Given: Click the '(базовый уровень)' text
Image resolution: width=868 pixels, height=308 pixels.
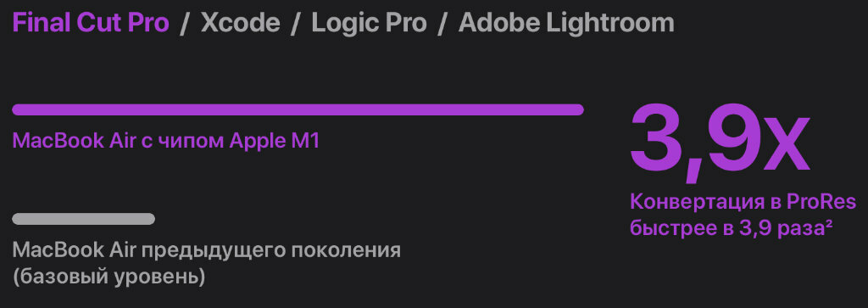Looking at the screenshot, I should (109, 277).
